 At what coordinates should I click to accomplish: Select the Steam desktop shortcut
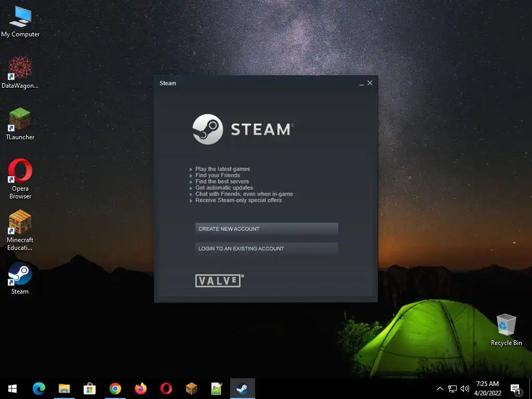[x=20, y=278]
